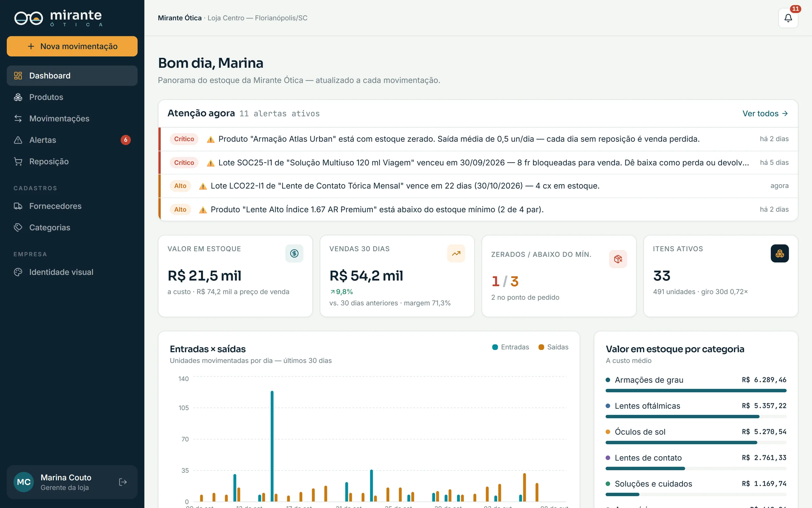Click the Movimentações arrows icon in sidebar
The height and width of the screenshot is (508, 812).
click(18, 119)
